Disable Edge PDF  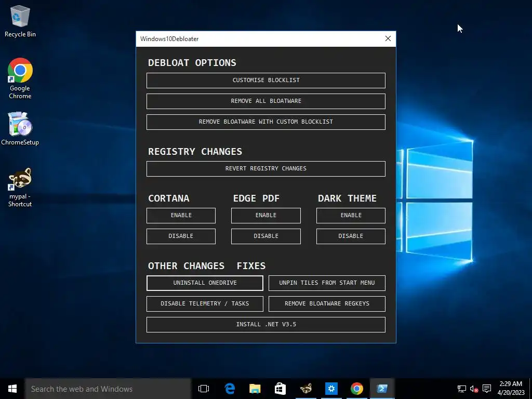coord(266,236)
